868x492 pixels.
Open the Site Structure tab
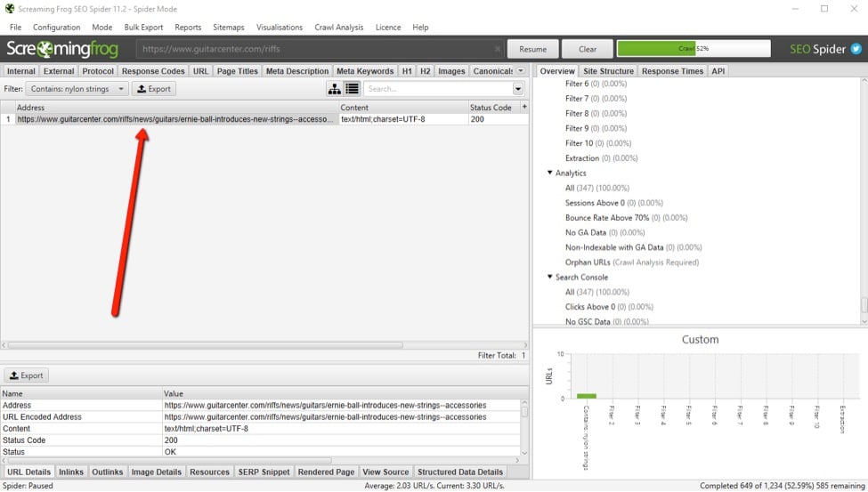tap(608, 71)
